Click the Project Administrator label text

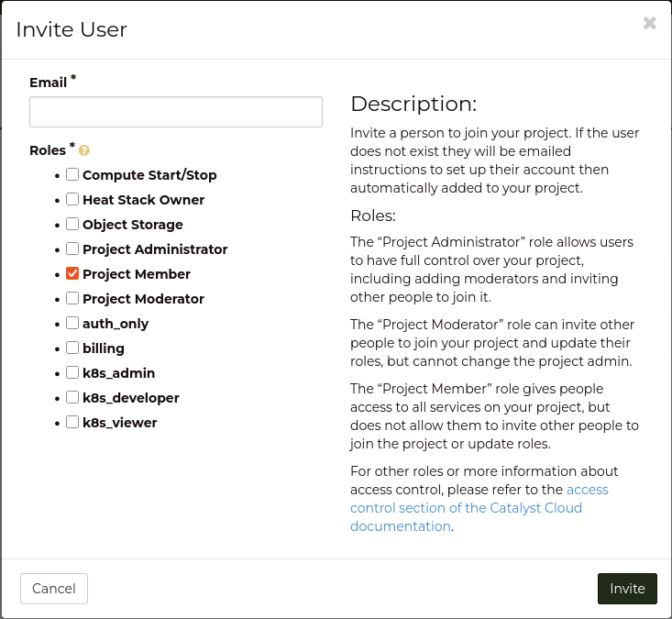(x=155, y=249)
